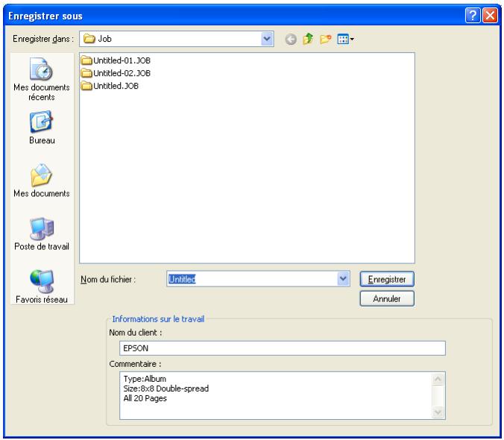Click the 'Size:8x8 Double-spread' comment line
Viewport: 504px width, 440px height.
(x=166, y=389)
